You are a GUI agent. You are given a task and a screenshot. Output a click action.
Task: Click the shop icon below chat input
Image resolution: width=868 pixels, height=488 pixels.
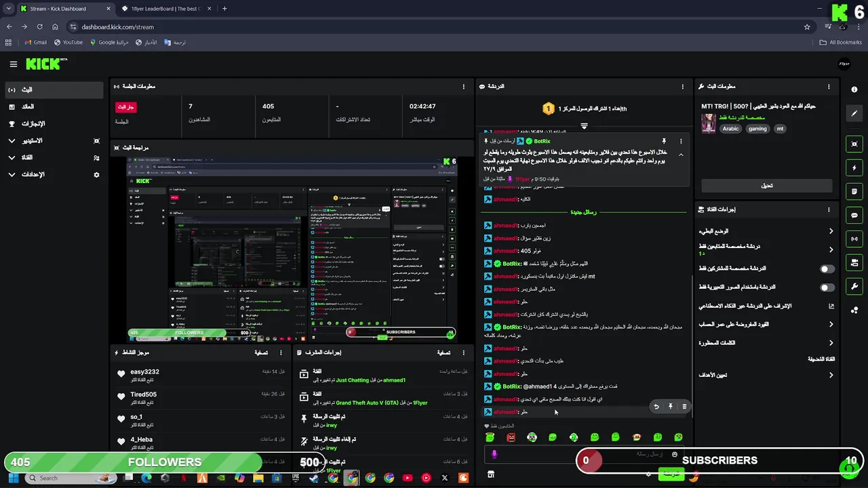[491, 474]
